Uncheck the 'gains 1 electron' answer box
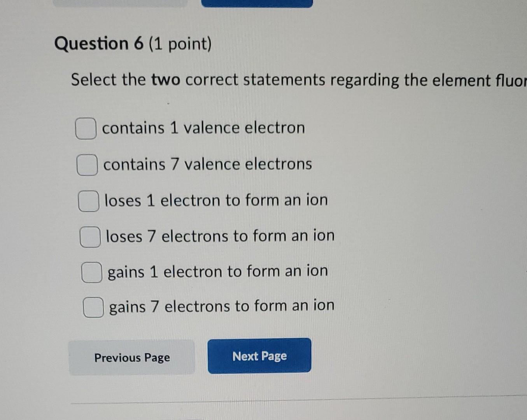 [91, 273]
